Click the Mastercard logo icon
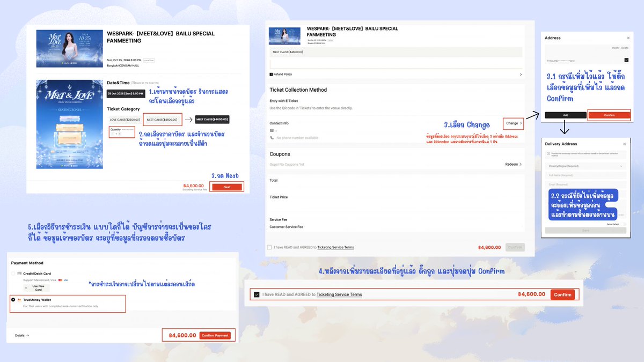Screen dimensions: 644x362 tap(61, 280)
